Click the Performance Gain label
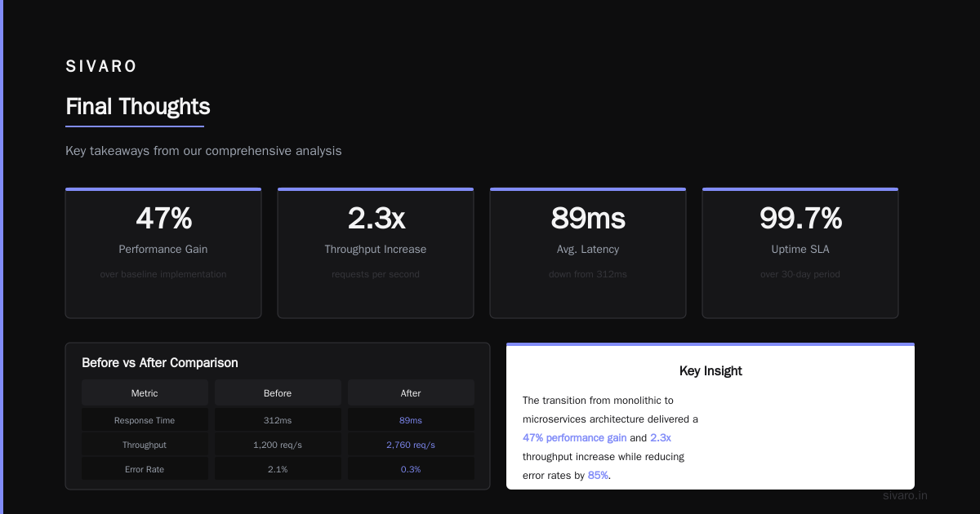 [163, 249]
